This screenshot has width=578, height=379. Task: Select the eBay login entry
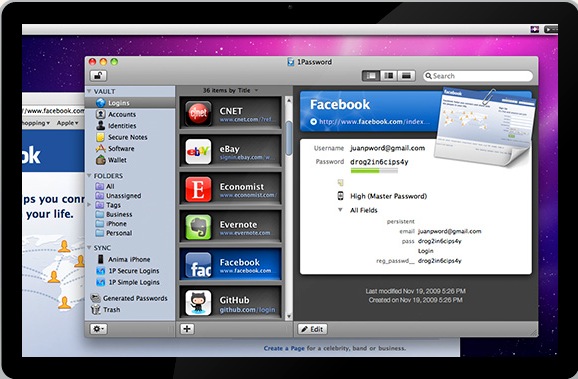(x=230, y=151)
